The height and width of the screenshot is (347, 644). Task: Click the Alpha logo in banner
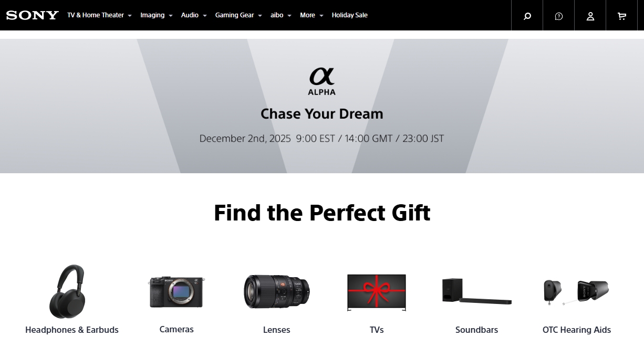[322, 81]
